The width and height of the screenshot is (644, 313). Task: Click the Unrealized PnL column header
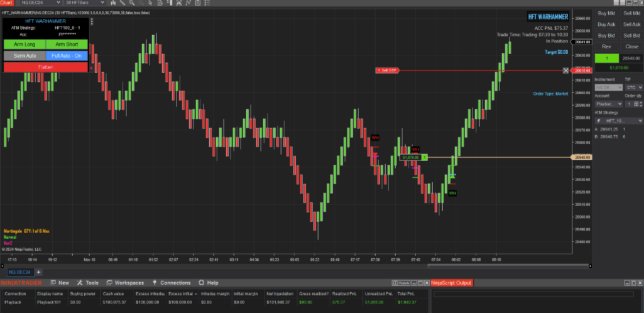(378, 294)
